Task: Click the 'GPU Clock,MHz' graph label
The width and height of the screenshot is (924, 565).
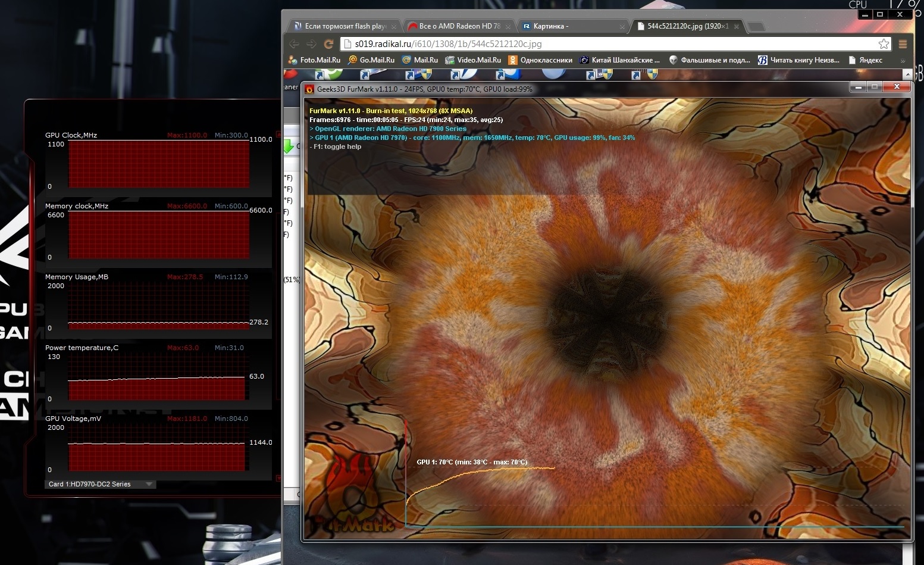Action: (71, 135)
